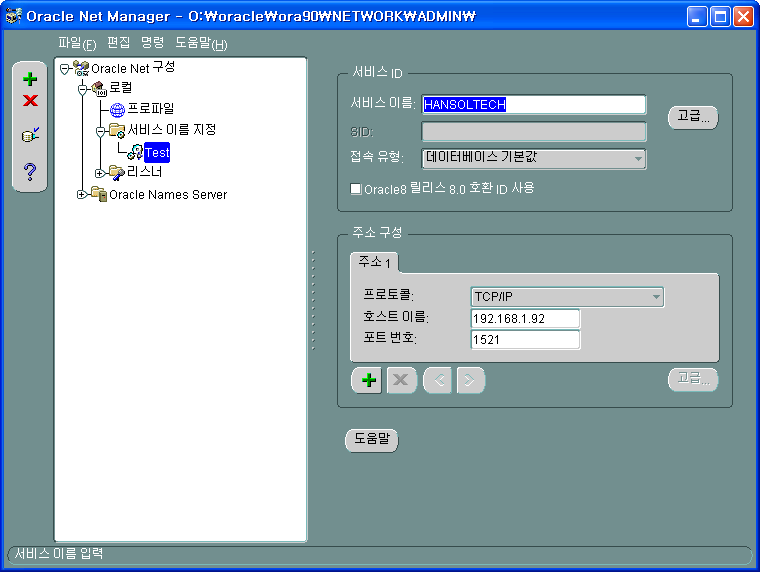Open the 파일(F) menu
This screenshot has height=572, width=760.
(x=77, y=44)
